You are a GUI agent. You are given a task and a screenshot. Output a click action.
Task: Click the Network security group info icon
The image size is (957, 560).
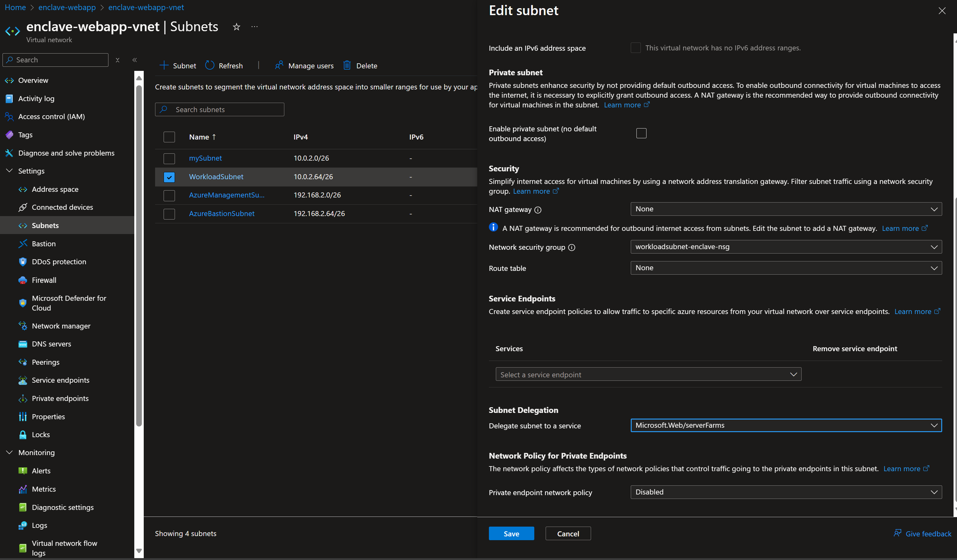pyautogui.click(x=571, y=247)
